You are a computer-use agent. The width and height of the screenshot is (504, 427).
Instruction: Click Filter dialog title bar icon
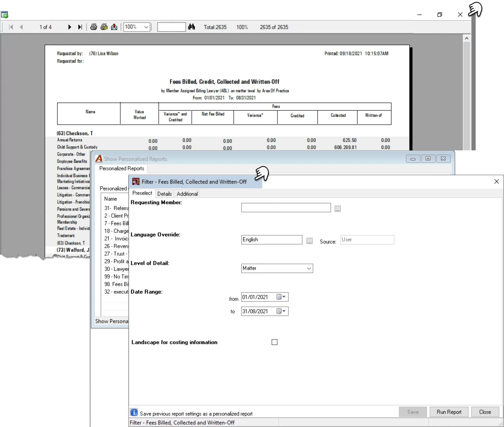click(136, 181)
